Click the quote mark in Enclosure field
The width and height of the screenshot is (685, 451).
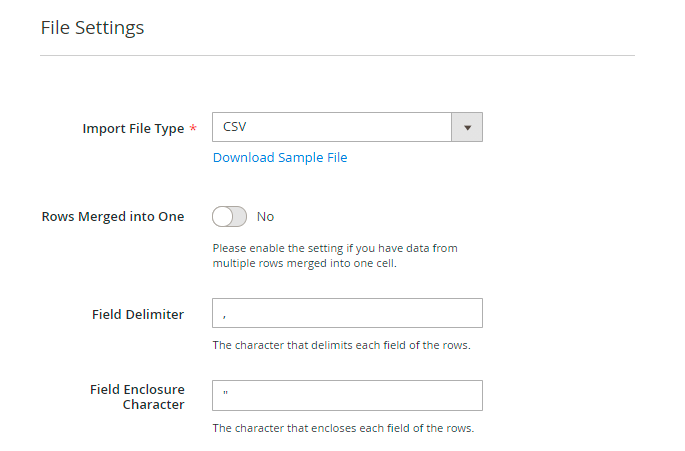coord(226,394)
